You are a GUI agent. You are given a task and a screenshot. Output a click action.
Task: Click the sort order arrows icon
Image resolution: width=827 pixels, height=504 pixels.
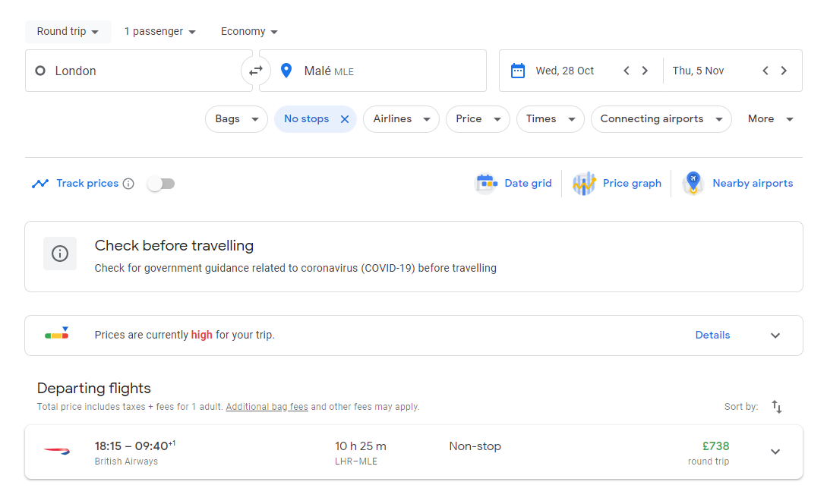pos(776,407)
